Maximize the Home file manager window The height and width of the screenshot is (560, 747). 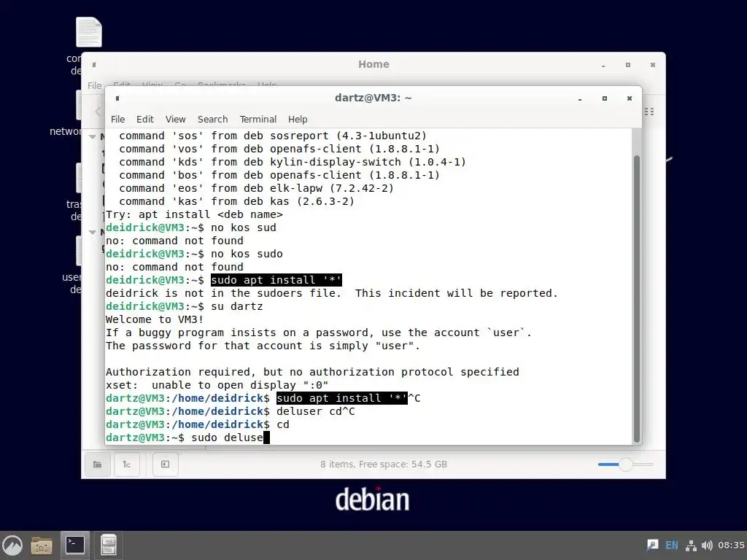point(628,65)
